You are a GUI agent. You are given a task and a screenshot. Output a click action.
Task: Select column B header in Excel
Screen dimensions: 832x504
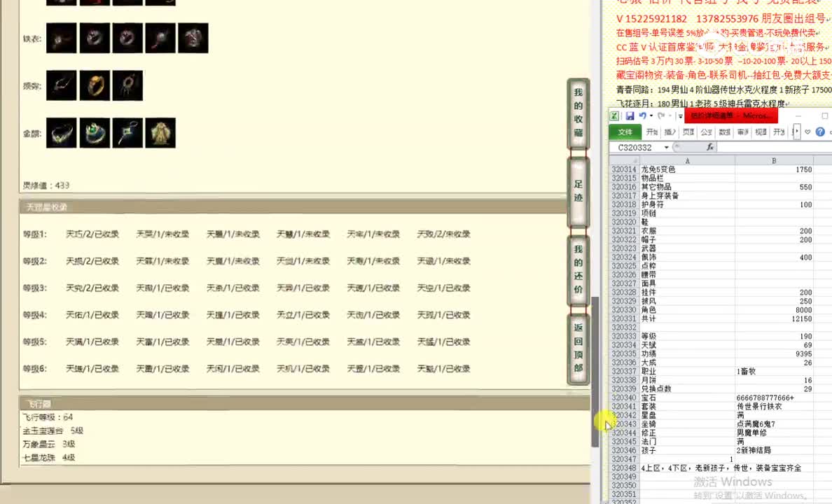tap(774, 160)
